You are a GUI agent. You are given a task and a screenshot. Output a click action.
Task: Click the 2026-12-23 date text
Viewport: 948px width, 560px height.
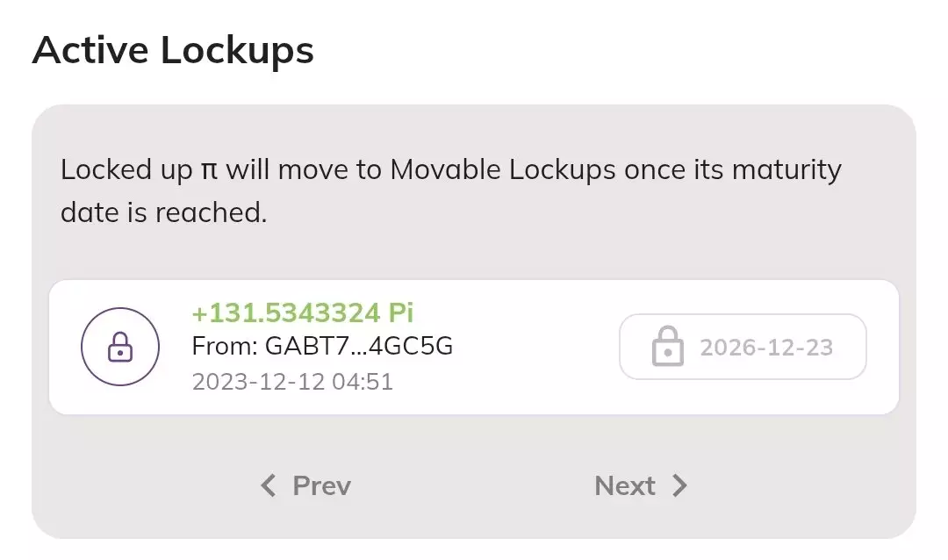tap(766, 348)
